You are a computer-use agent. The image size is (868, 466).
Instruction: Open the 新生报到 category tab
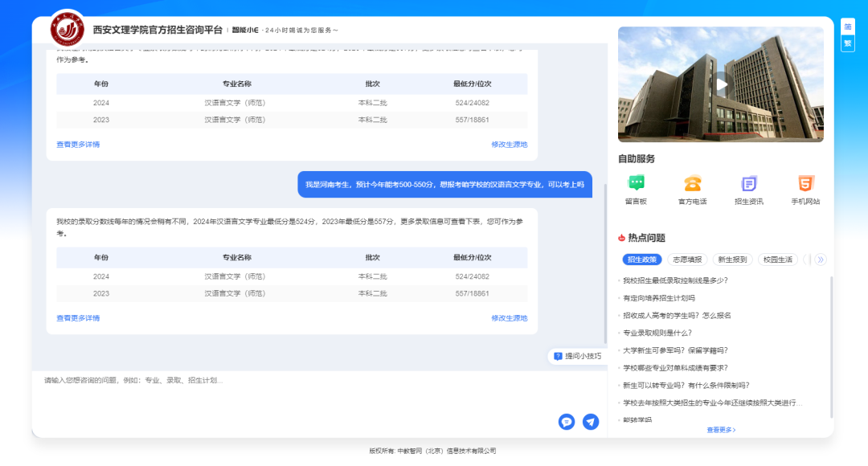tap(732, 260)
